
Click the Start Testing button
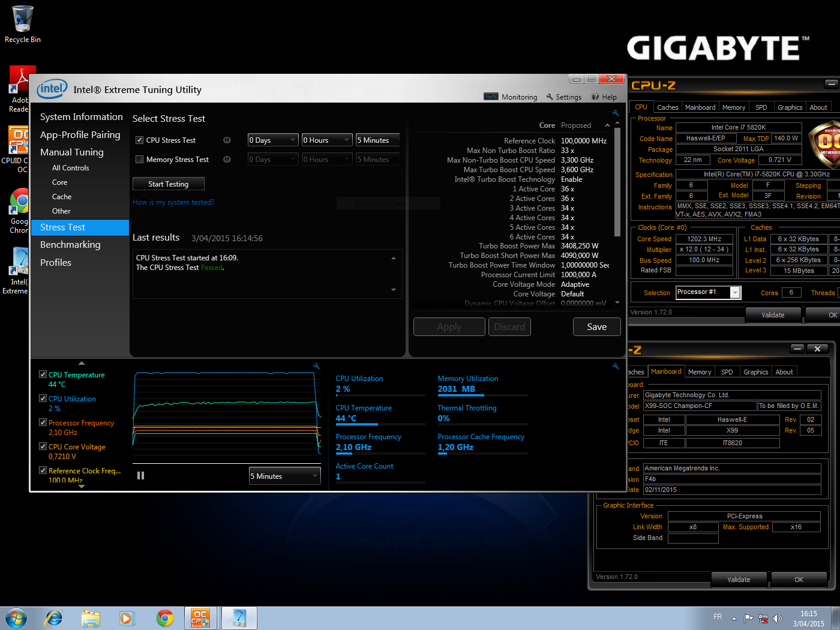(x=168, y=184)
